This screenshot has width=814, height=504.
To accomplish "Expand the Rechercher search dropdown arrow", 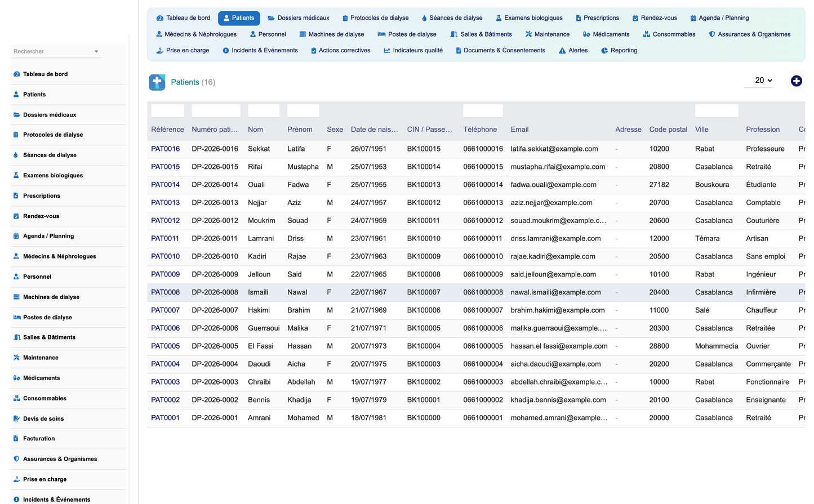I will [x=96, y=51].
